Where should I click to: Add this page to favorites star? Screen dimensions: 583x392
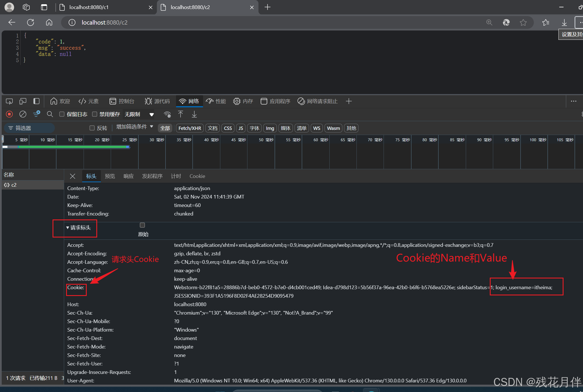tap(523, 22)
